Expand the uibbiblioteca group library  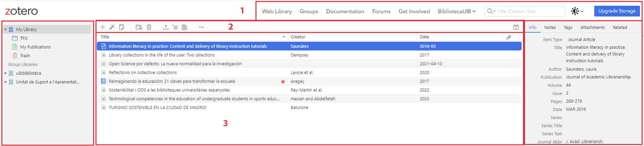[x=5, y=73]
